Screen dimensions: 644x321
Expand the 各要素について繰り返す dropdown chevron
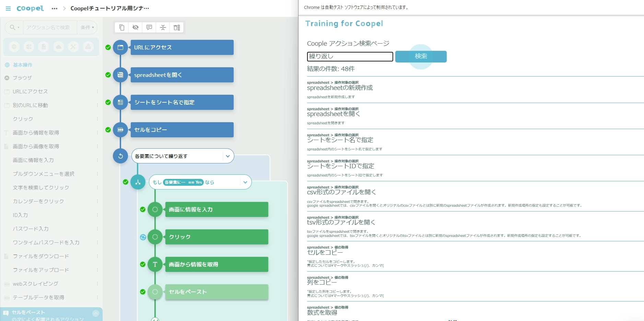228,156
